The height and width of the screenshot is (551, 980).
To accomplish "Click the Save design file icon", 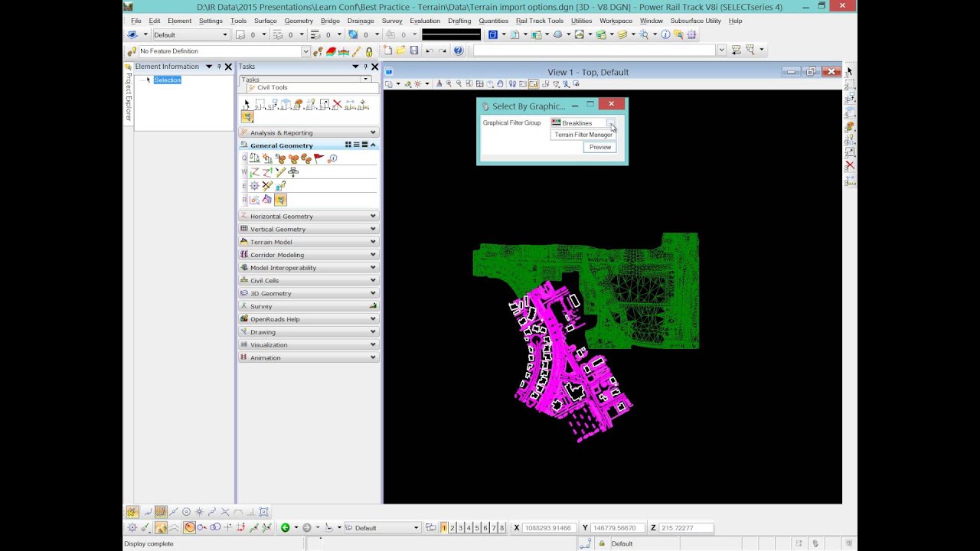I will 414,51.
